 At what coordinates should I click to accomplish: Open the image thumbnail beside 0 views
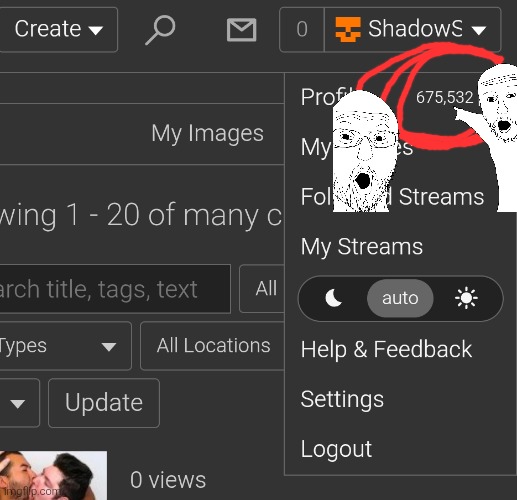pyautogui.click(x=53, y=475)
